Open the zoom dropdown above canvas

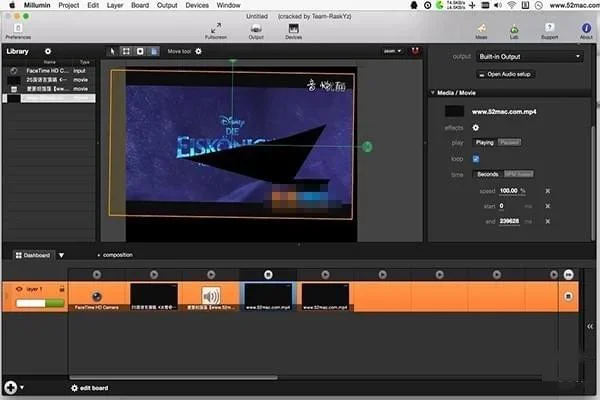[x=392, y=51]
